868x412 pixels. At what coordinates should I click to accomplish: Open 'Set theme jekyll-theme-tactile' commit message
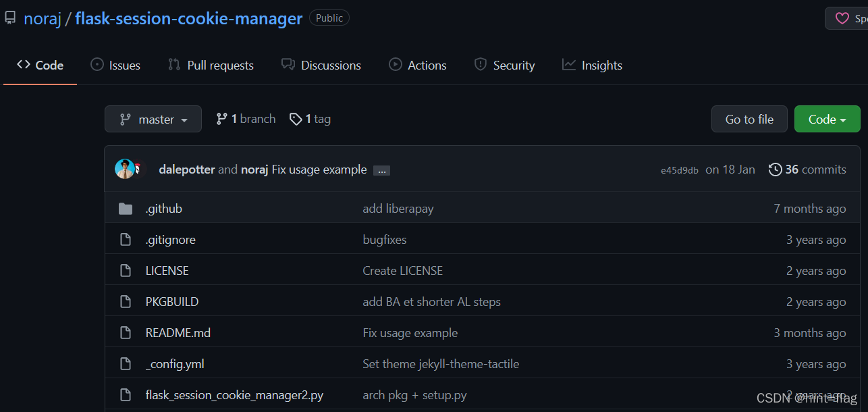[x=441, y=364]
